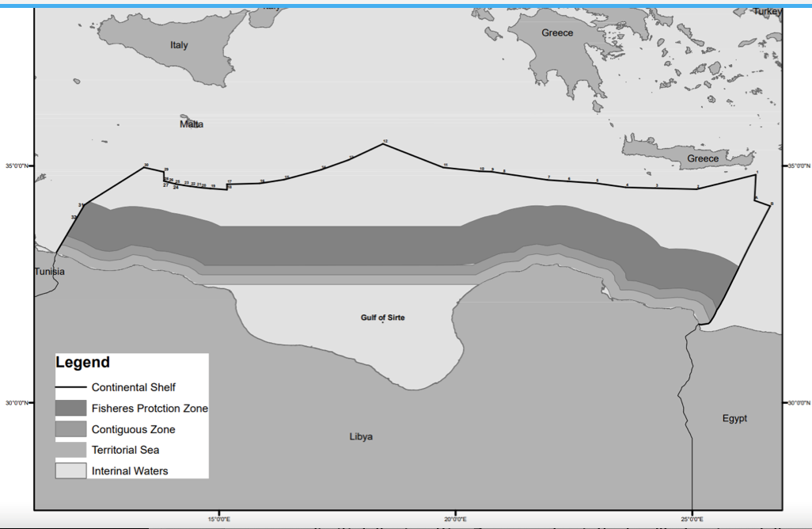
Task: Click the Libya country label
Action: [361, 437]
